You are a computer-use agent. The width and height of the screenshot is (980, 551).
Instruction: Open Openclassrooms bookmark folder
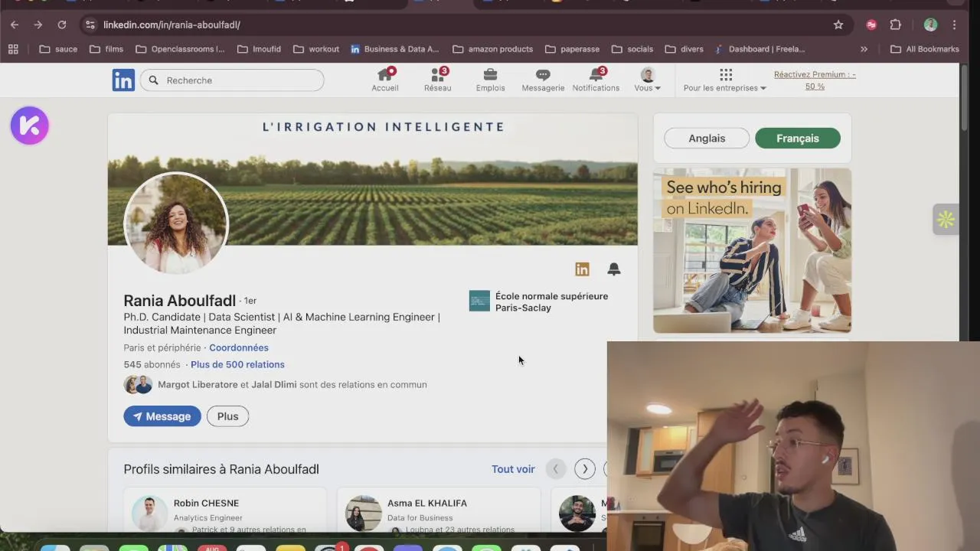[x=180, y=49]
